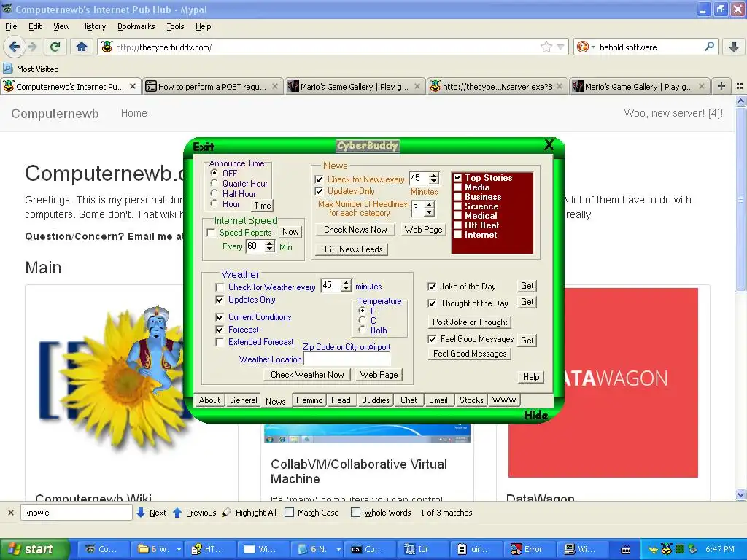Click the Highlight All marker icon

[227, 513]
